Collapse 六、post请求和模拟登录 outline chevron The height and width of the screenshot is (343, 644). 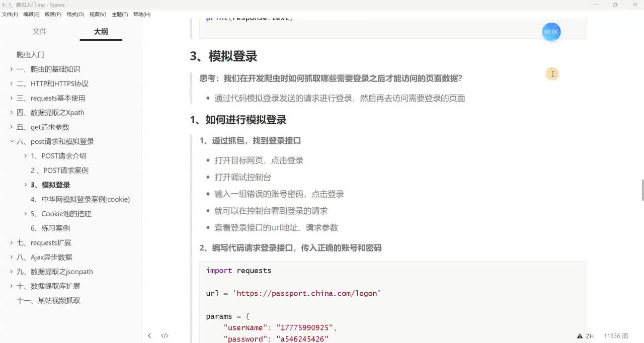[12, 141]
